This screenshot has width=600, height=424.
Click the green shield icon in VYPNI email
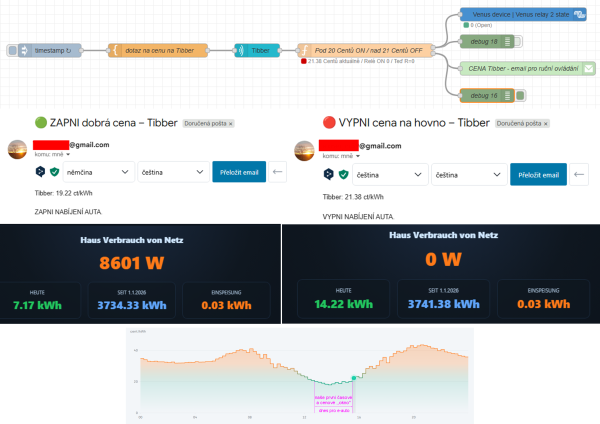click(x=344, y=174)
